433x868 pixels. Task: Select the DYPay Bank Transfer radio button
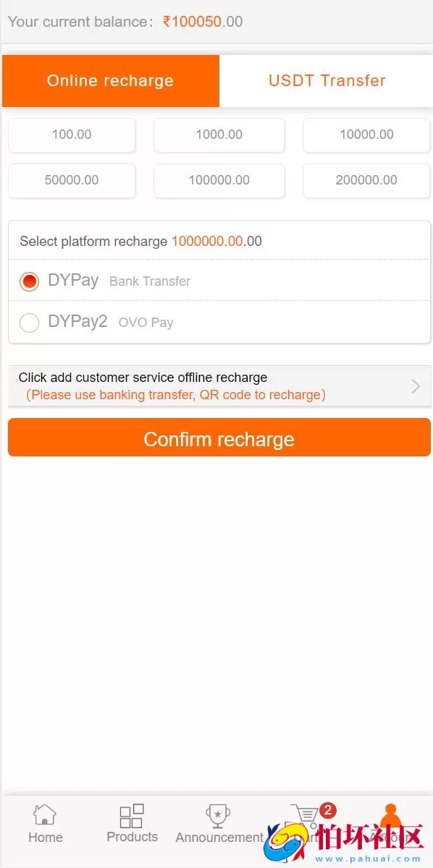[x=29, y=281]
